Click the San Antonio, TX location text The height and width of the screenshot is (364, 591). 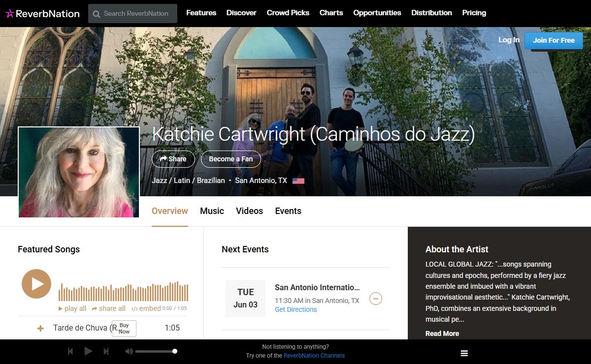(261, 181)
